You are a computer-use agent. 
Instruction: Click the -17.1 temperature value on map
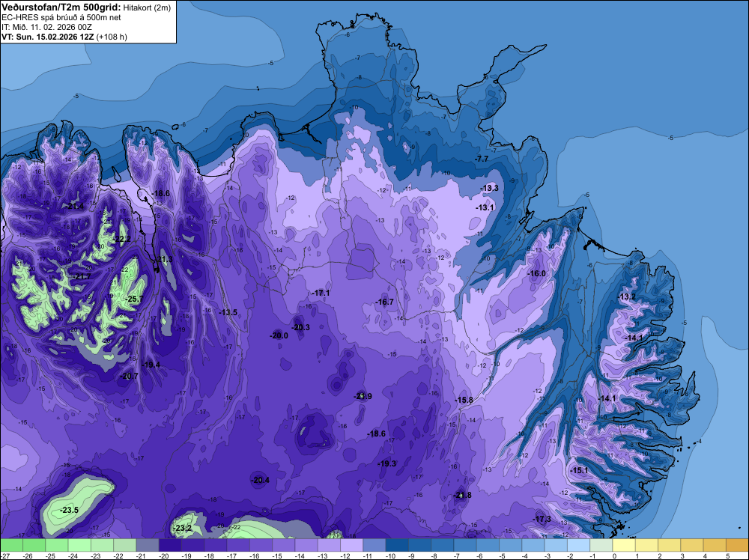(321, 293)
